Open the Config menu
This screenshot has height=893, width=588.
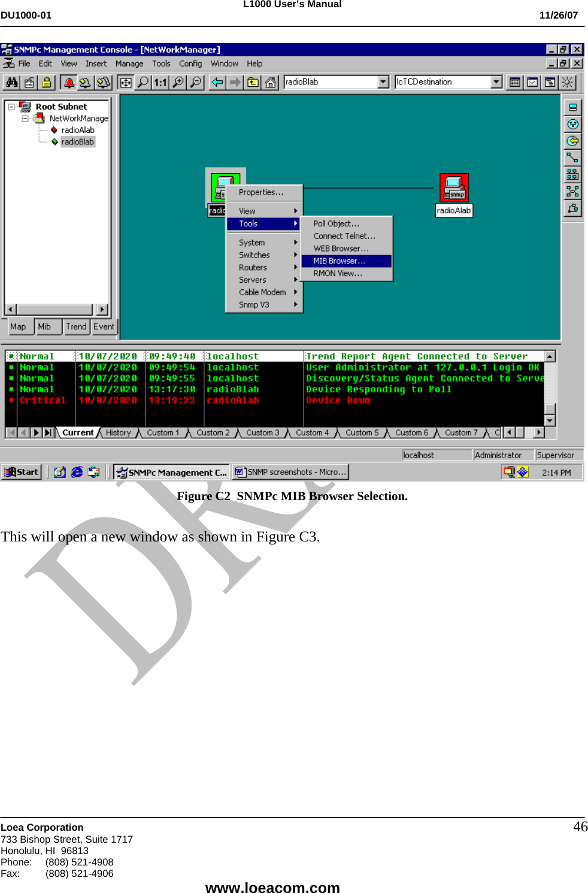click(190, 63)
